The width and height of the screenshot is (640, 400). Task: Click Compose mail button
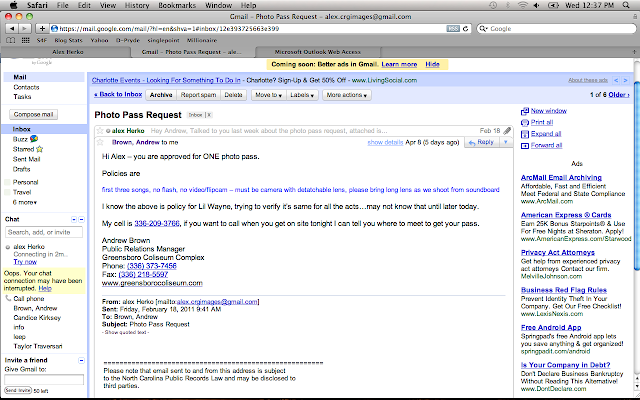click(33, 115)
